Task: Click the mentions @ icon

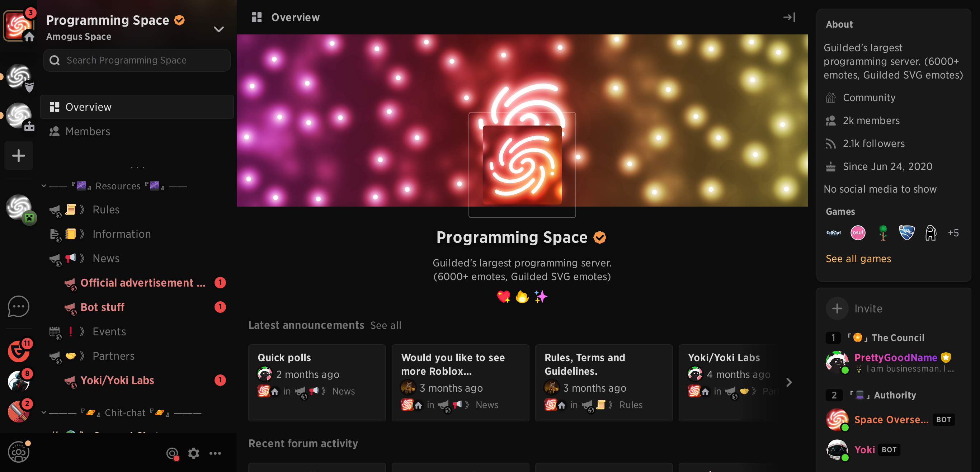Action: point(172,453)
